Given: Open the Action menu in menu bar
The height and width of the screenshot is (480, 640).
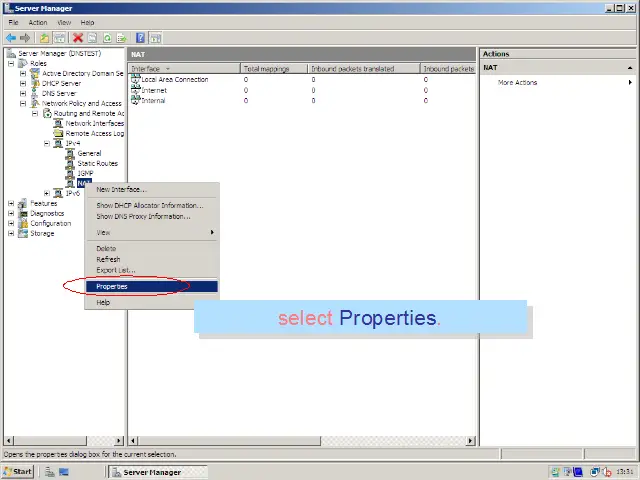Looking at the screenshot, I should [x=38, y=22].
